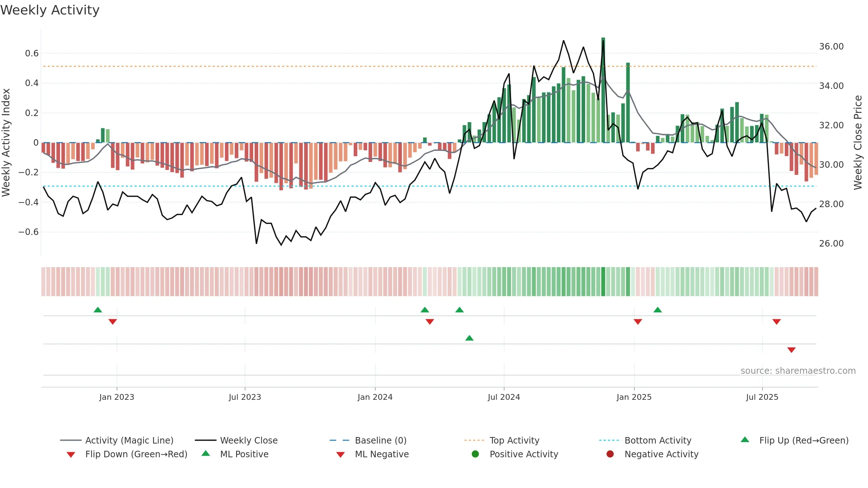Click the Jan 2024 x-axis label
The width and height of the screenshot is (868, 488).
tap(375, 397)
